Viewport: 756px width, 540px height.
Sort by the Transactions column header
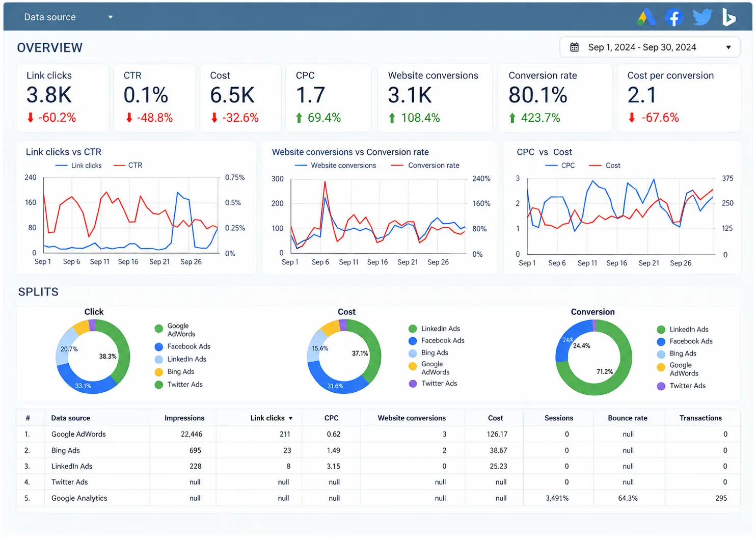point(700,419)
